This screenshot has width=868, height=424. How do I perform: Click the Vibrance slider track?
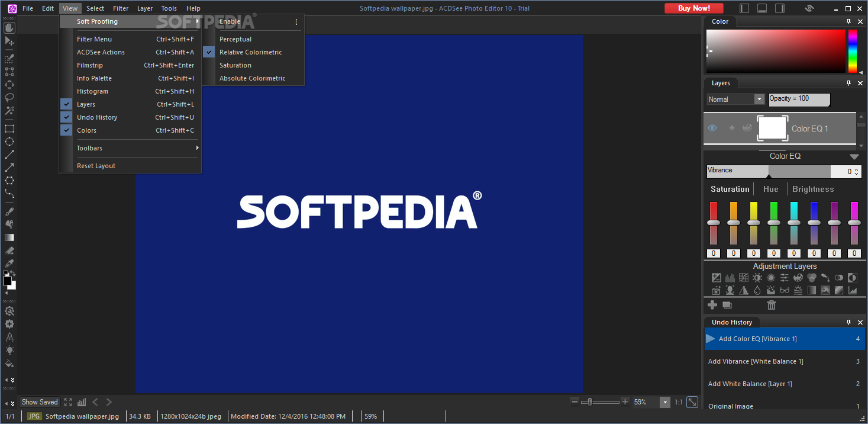pos(769,172)
